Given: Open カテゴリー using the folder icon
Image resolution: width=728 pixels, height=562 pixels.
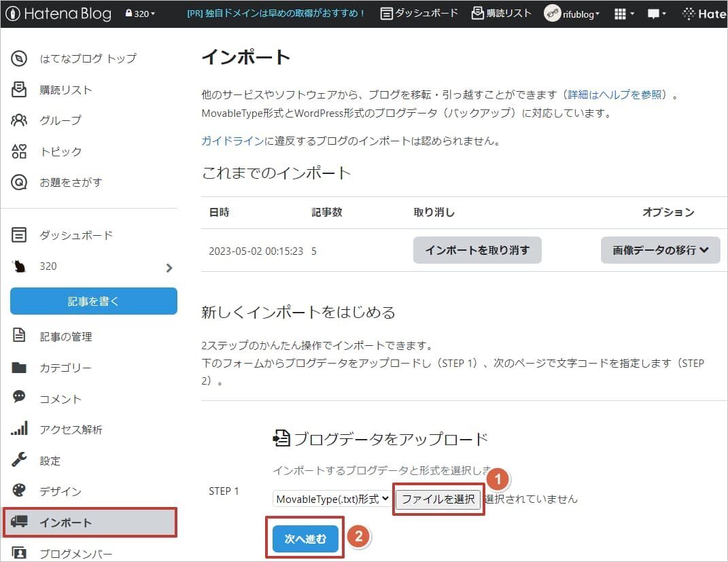Looking at the screenshot, I should [19, 368].
